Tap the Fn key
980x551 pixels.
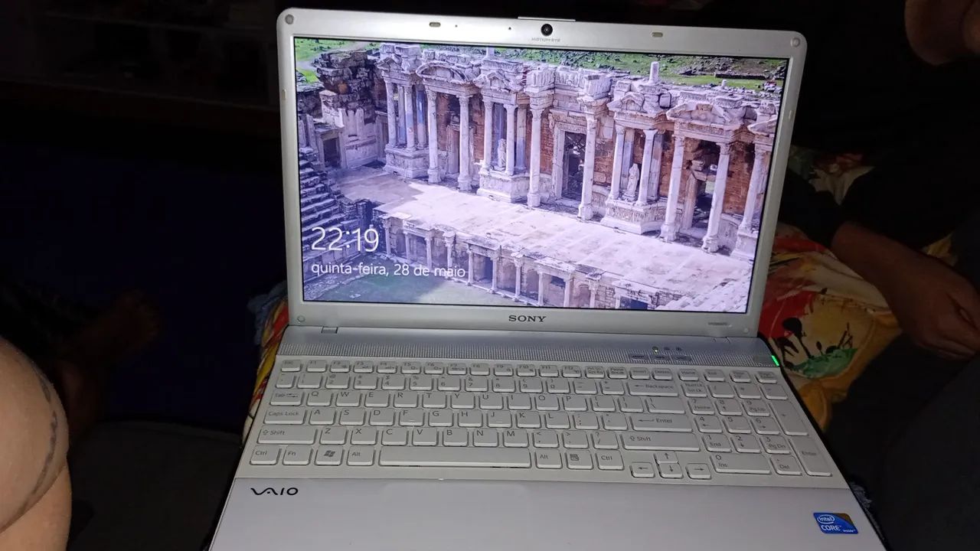298,455
